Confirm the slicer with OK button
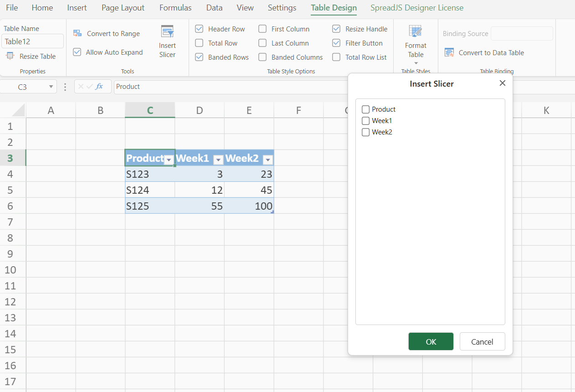 [431, 341]
